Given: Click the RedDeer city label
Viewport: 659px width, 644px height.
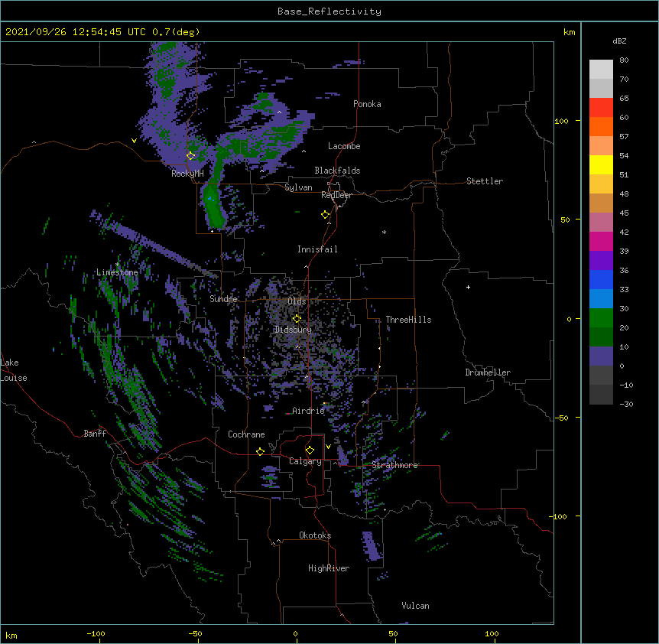Looking at the screenshot, I should tap(336, 195).
